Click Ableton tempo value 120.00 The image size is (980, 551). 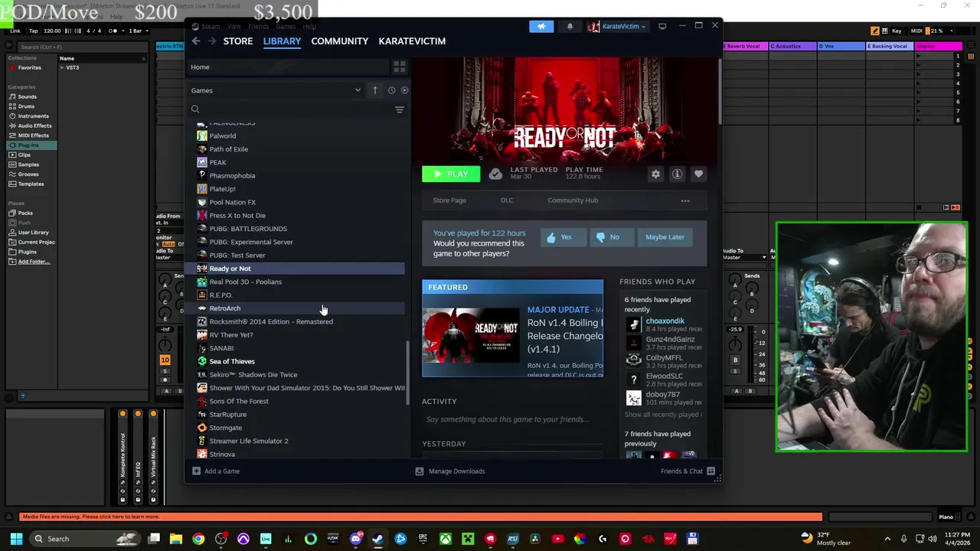(x=52, y=31)
